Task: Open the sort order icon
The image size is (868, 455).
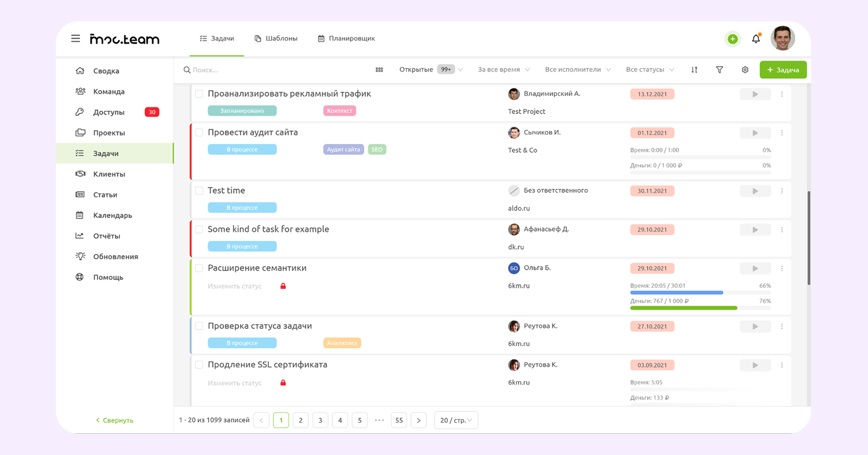Action: pyautogui.click(x=694, y=70)
